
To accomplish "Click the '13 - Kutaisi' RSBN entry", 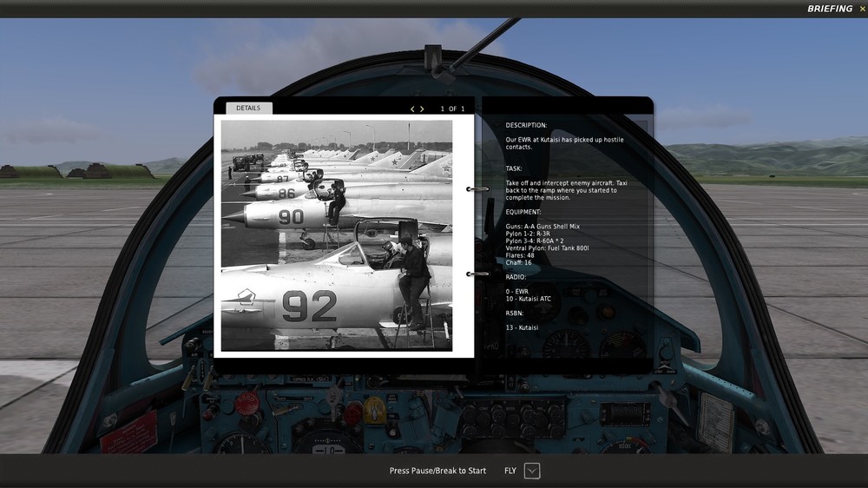I will coord(522,327).
